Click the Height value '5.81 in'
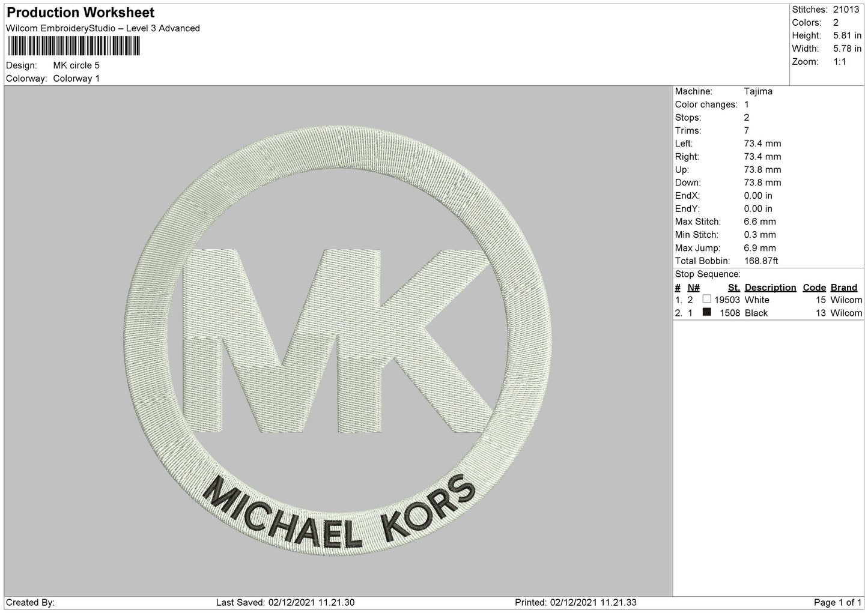This screenshot has width=868, height=613. tap(847, 36)
